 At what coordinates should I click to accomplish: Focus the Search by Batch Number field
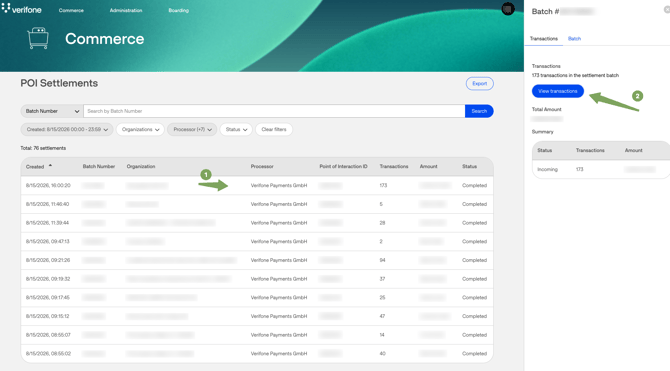click(274, 111)
